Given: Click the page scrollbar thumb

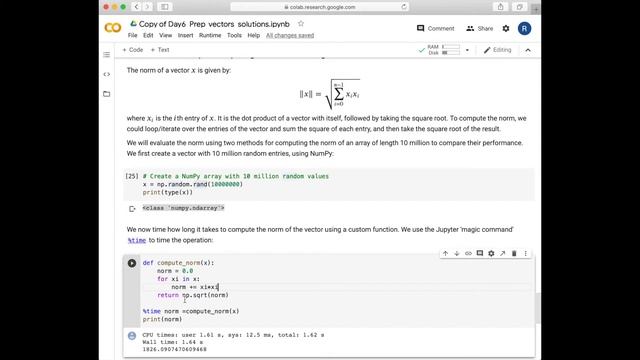Looking at the screenshot, I should (538, 308).
